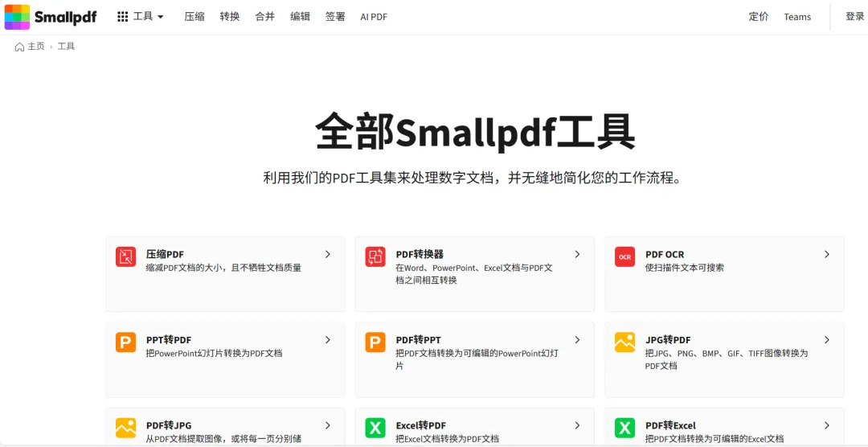Image resolution: width=868 pixels, height=447 pixels.
Task: Go to 定价 pricing page
Action: [x=759, y=17]
